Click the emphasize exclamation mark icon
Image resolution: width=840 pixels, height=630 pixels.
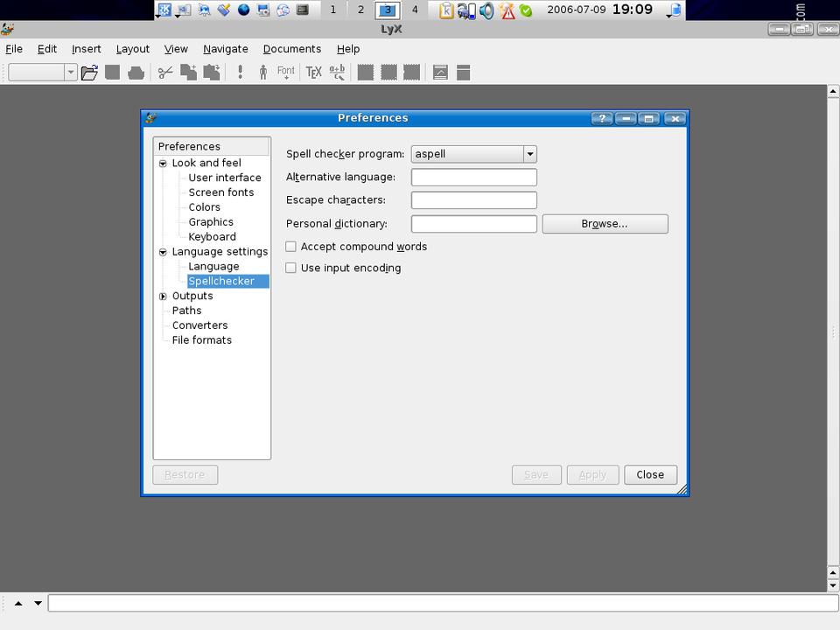tap(240, 73)
